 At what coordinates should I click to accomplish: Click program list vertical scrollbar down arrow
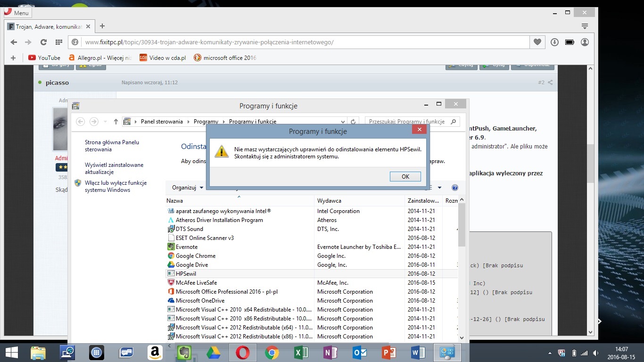click(x=462, y=337)
